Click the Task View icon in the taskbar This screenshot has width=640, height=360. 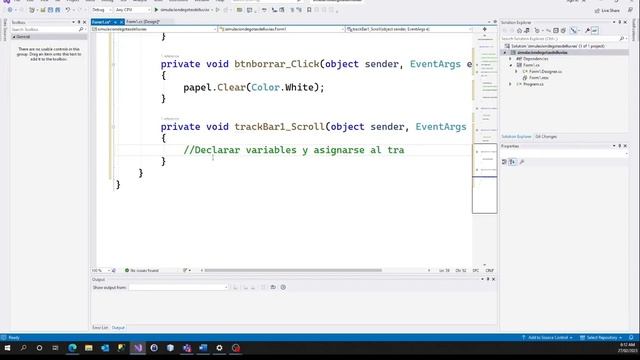pos(55,348)
